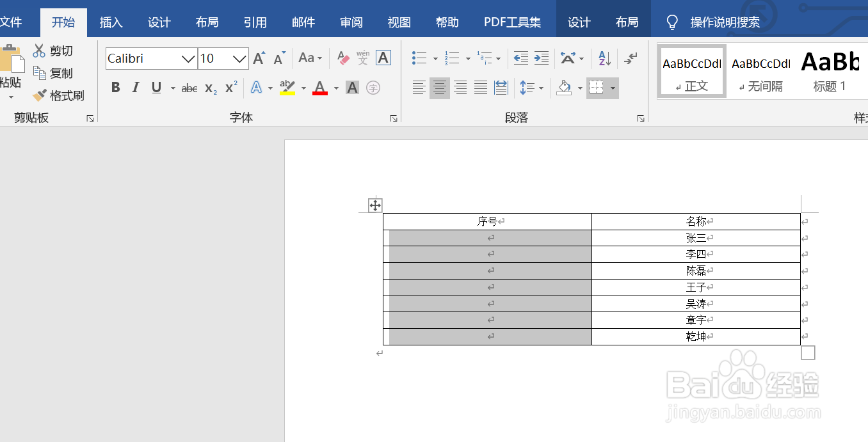The height and width of the screenshot is (442, 868).
Task: Toggle Character Shading gray A
Action: coord(352,88)
